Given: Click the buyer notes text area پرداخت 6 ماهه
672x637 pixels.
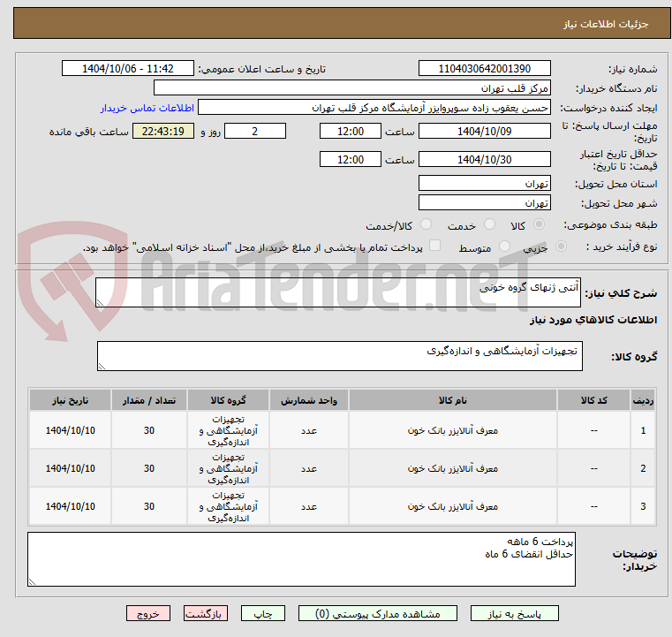Looking at the screenshot, I should tap(301, 559).
